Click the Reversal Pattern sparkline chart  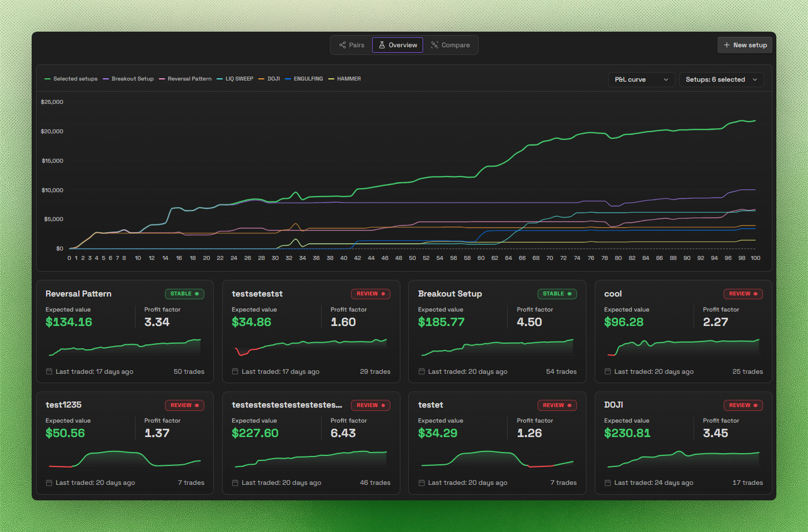[x=125, y=347]
